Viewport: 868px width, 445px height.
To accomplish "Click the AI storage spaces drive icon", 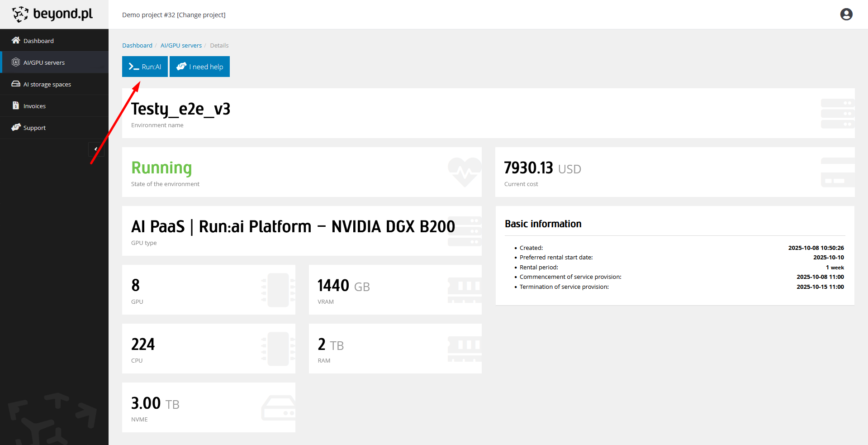I will (x=16, y=84).
